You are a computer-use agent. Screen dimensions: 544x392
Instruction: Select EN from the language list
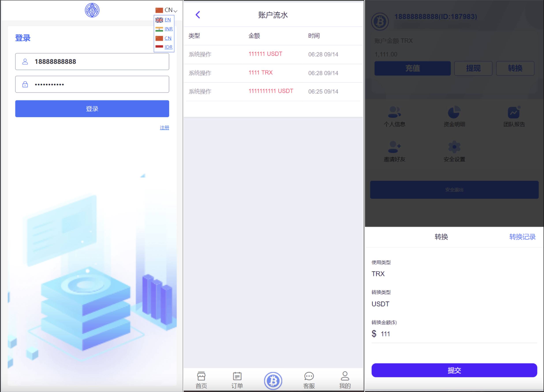pos(167,20)
